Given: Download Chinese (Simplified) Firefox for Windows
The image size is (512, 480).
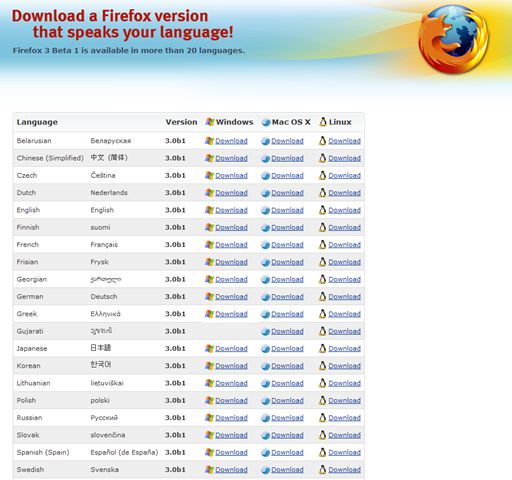Looking at the screenshot, I should tap(231, 158).
